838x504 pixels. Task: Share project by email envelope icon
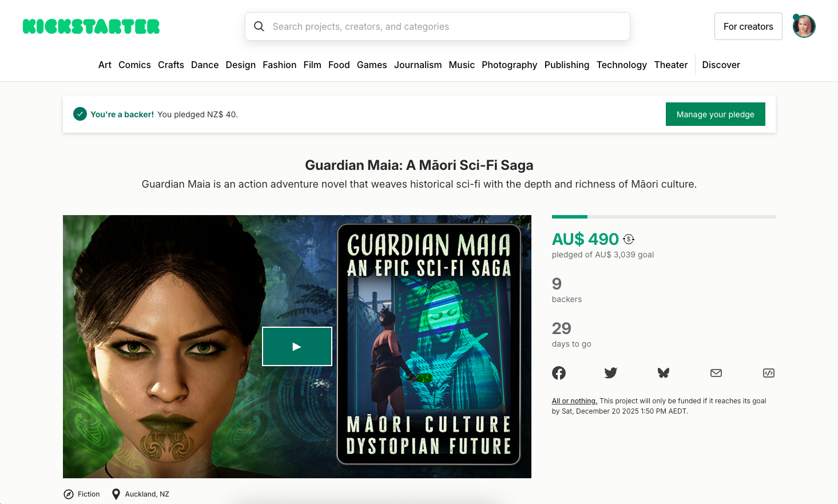tap(716, 373)
